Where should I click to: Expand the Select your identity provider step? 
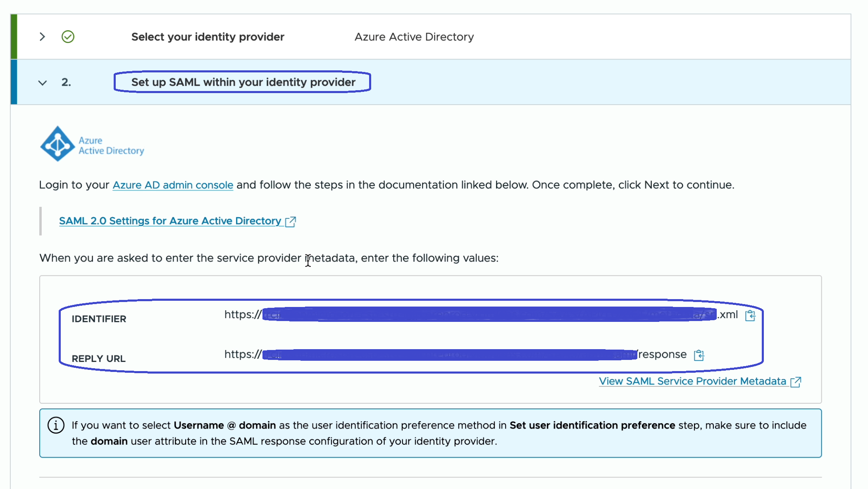[42, 37]
